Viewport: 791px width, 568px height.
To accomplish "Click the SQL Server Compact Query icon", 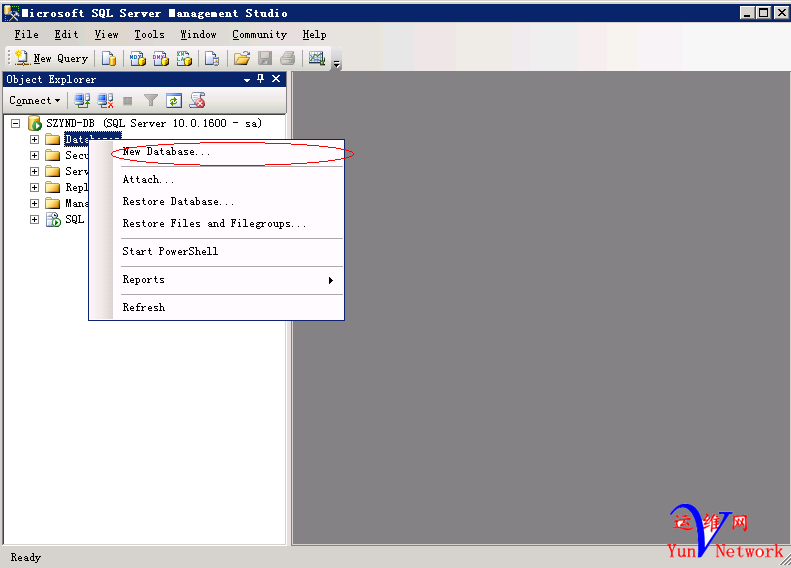I will tap(212, 59).
